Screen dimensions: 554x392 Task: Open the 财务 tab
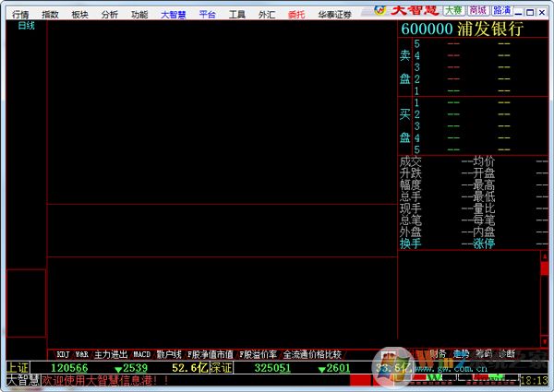(x=438, y=353)
